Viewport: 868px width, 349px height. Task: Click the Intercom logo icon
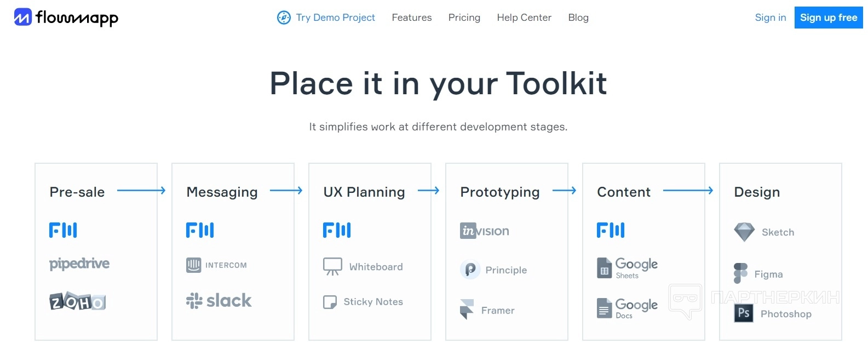[x=194, y=265]
